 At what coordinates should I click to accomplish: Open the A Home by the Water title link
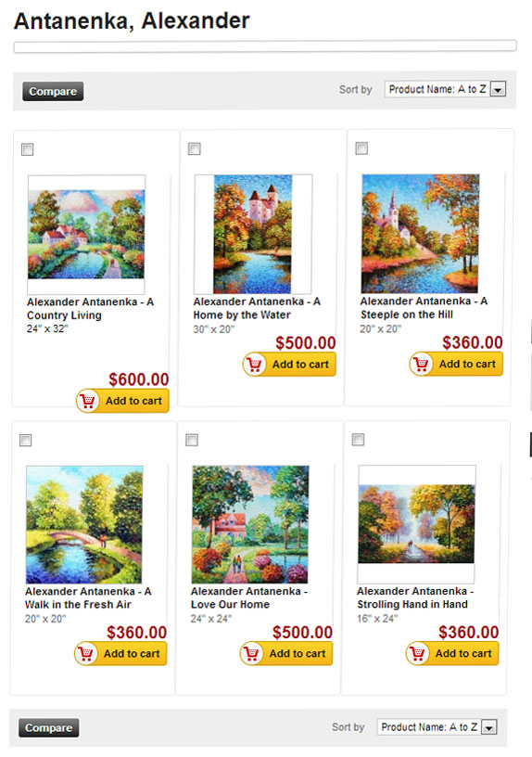(x=257, y=308)
